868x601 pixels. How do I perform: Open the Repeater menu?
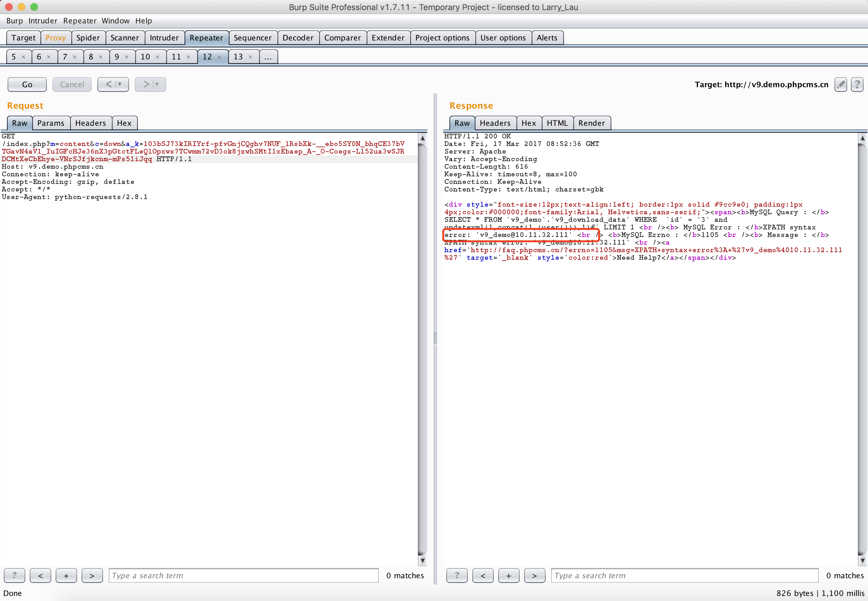(x=79, y=21)
